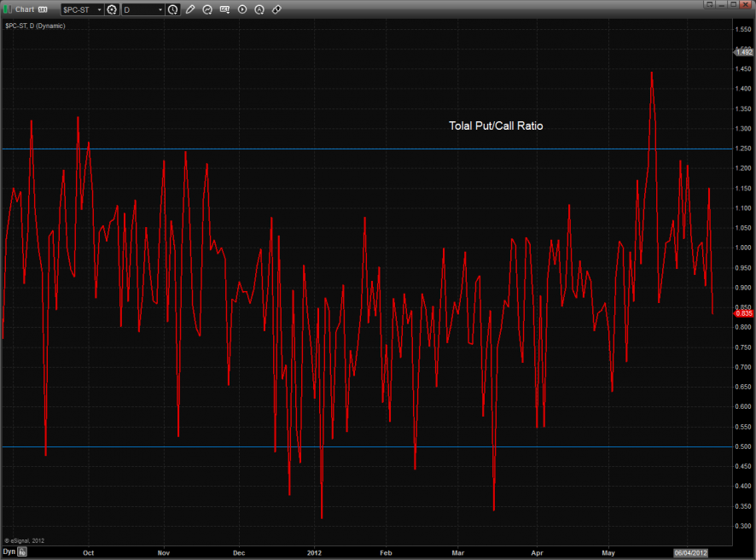The image size is (756, 560).
Task: Click the interval clock icon
Action: (x=173, y=9)
